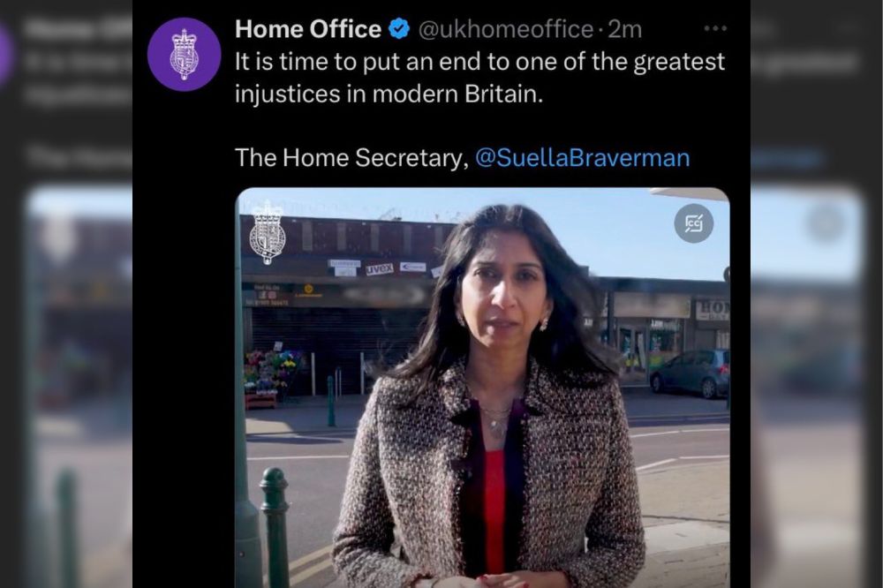Viewport: 883px width, 588px height.
Task: Click the Home Office display name
Action: [x=308, y=29]
